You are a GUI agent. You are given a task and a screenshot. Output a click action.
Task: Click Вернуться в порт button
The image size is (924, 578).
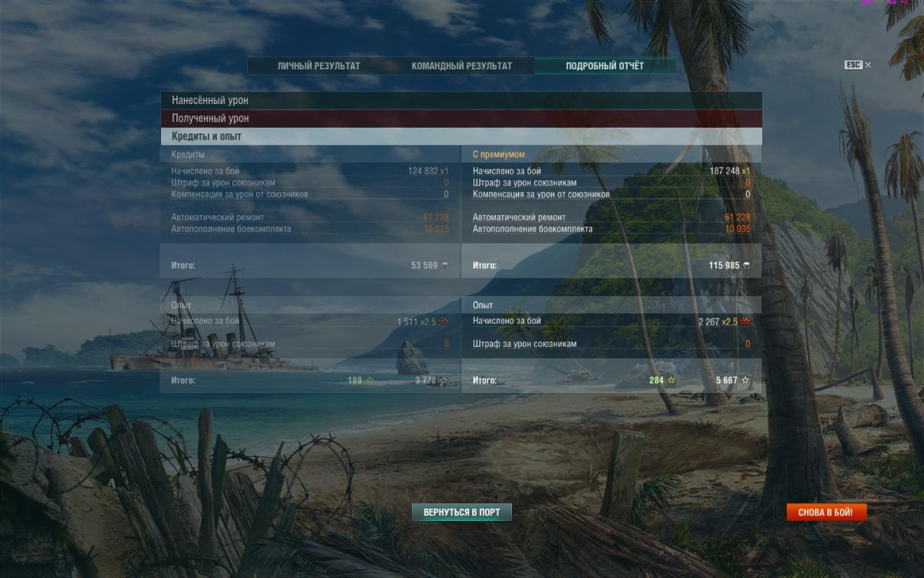pyautogui.click(x=461, y=512)
